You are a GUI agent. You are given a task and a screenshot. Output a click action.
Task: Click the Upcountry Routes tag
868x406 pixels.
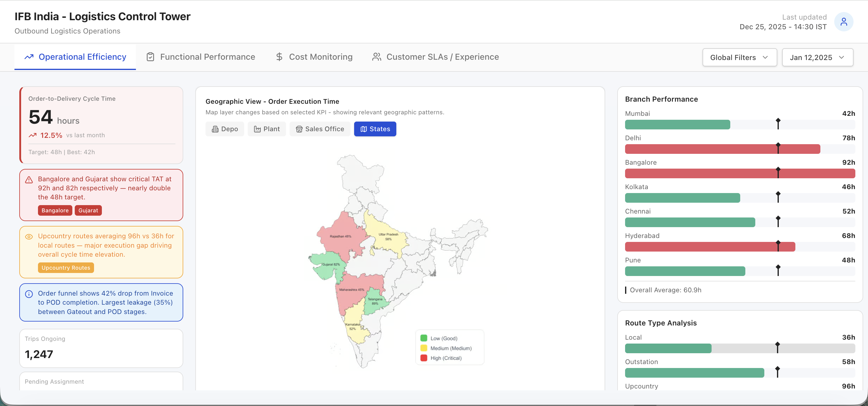pyautogui.click(x=66, y=268)
